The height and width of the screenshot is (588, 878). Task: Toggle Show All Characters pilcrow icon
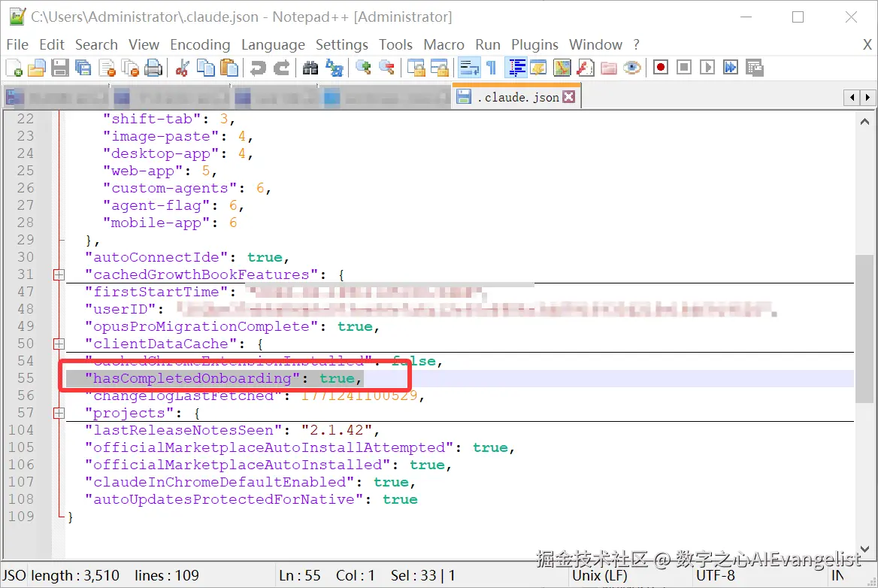tap(492, 68)
